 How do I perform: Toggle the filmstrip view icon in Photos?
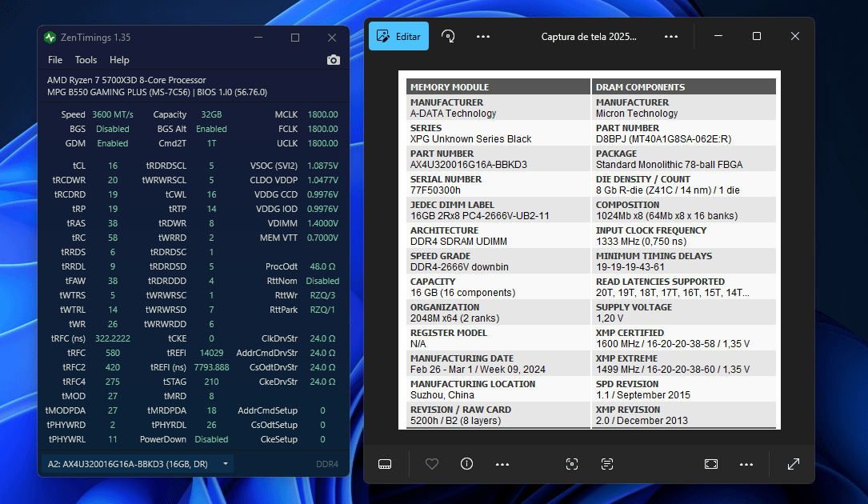point(385,464)
